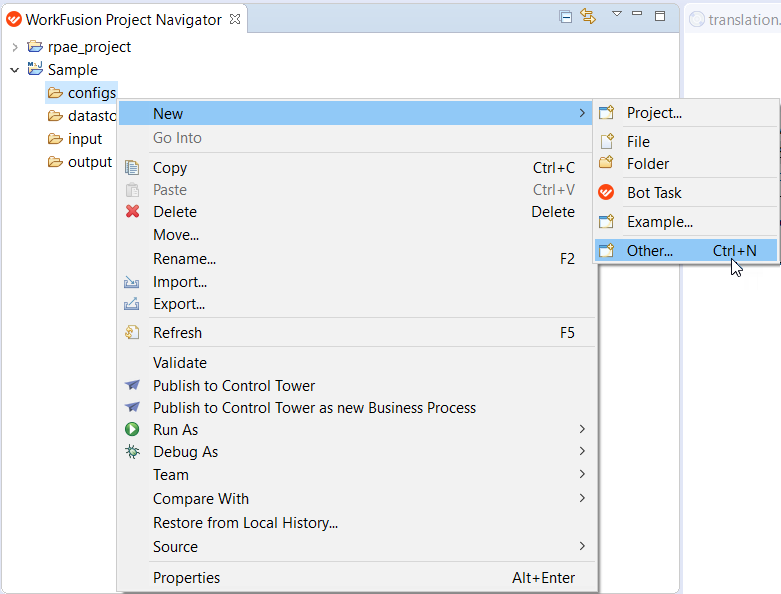Open the Run As submenu
The image size is (781, 594).
click(355, 429)
